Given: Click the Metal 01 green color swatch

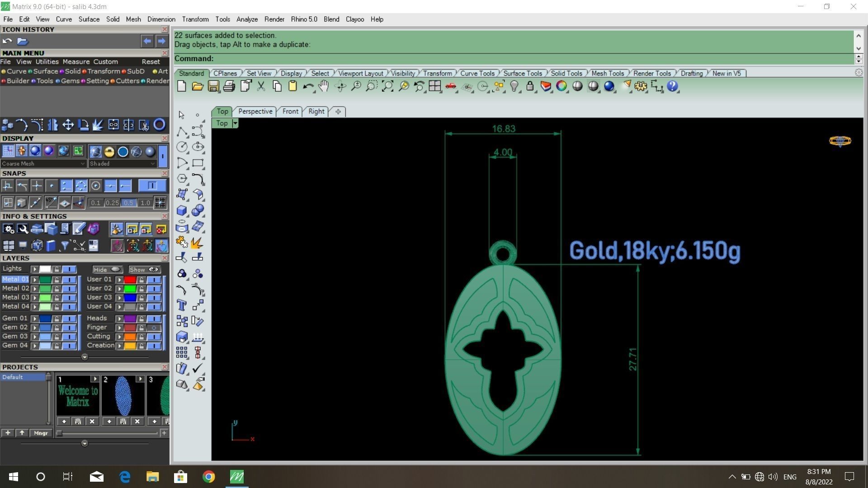Looking at the screenshot, I should [x=45, y=280].
